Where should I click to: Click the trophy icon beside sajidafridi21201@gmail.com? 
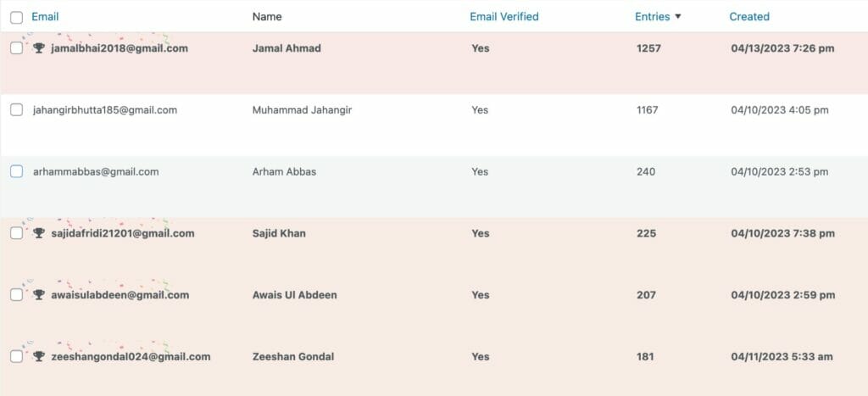point(39,233)
